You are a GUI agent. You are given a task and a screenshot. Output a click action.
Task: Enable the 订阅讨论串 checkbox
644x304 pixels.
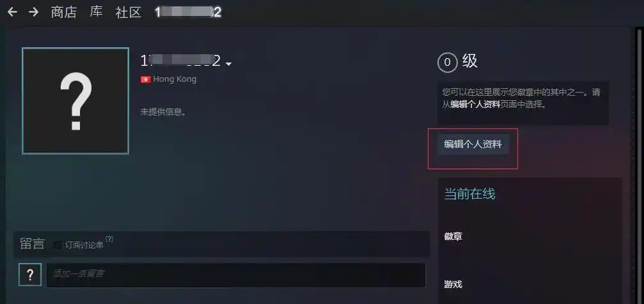(x=58, y=245)
